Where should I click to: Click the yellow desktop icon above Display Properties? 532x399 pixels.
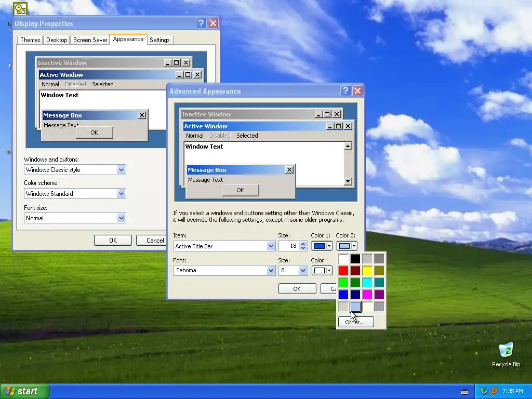pyautogui.click(x=20, y=9)
